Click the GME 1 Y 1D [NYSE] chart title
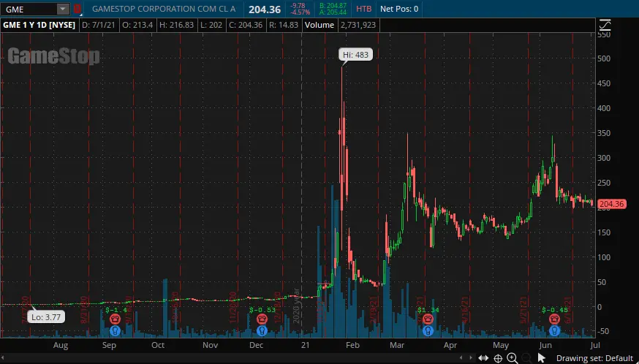 (x=39, y=25)
